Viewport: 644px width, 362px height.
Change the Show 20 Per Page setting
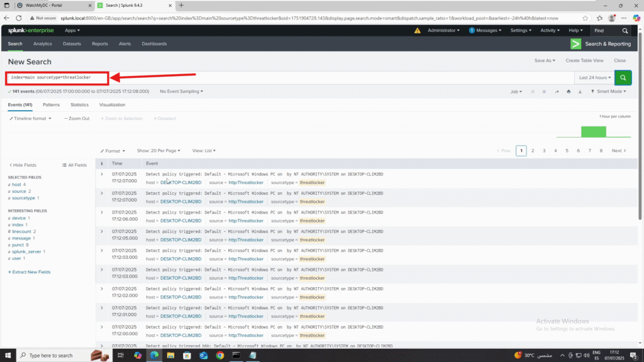158,151
